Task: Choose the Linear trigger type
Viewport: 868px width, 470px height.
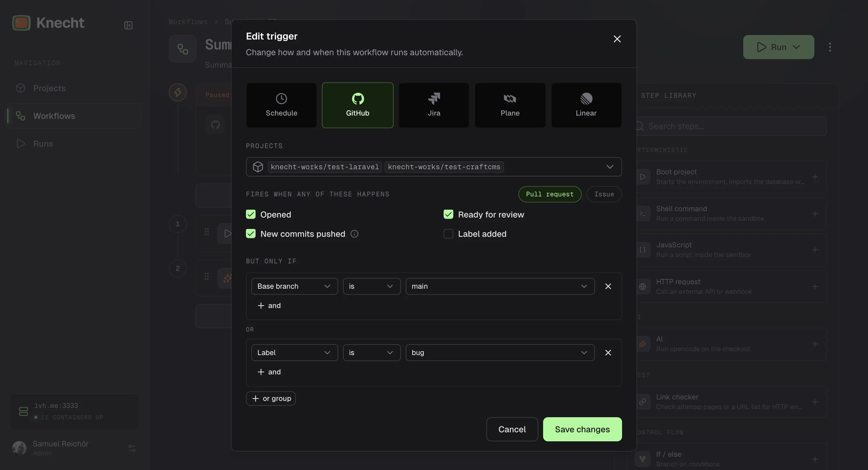Action: 586,105
